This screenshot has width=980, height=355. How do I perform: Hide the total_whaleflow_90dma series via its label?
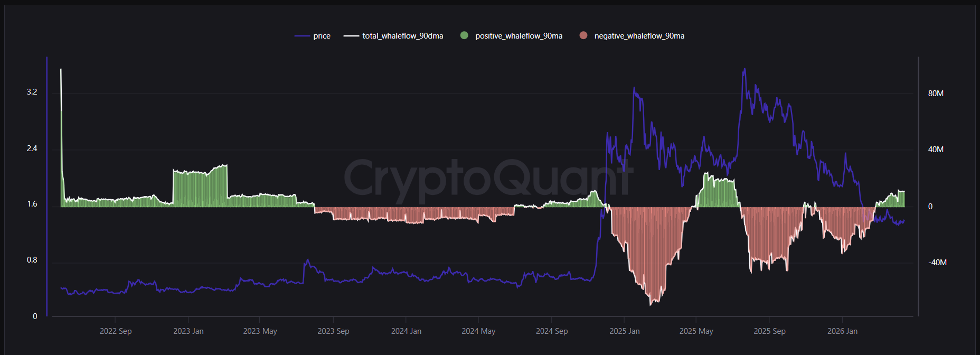click(x=402, y=36)
